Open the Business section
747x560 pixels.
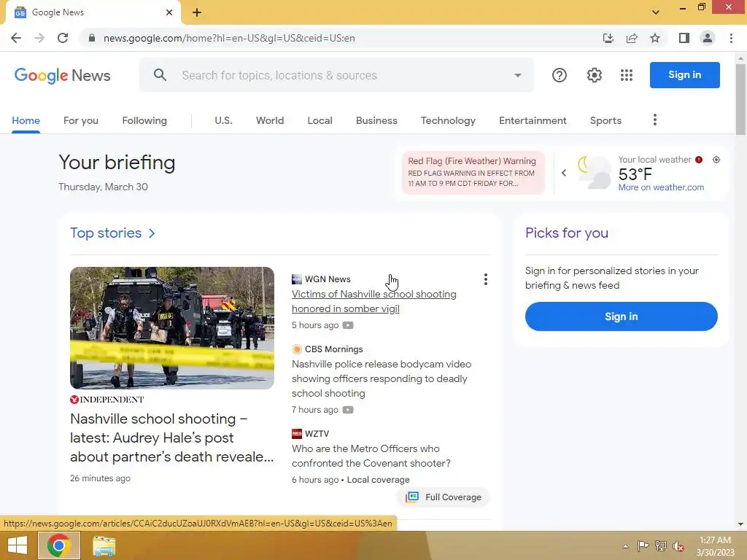click(376, 120)
